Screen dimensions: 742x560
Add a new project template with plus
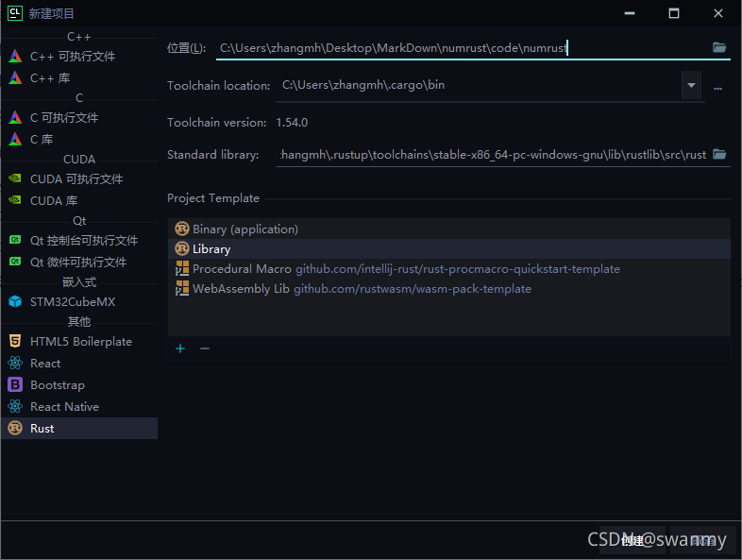(x=180, y=348)
